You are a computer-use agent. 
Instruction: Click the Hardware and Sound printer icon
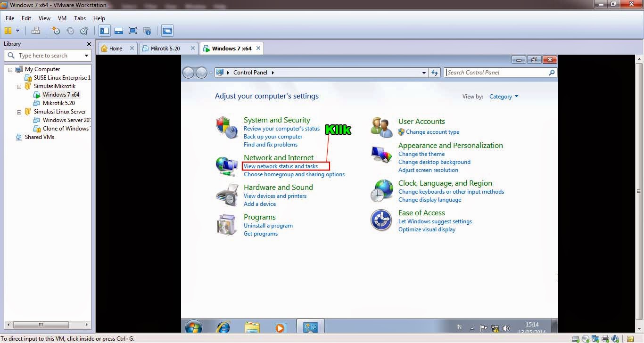pyautogui.click(x=227, y=195)
